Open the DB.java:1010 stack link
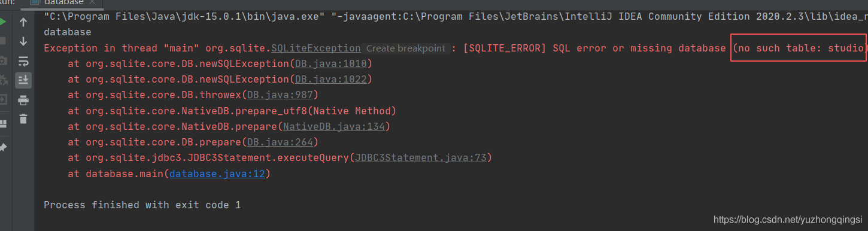 (331, 63)
